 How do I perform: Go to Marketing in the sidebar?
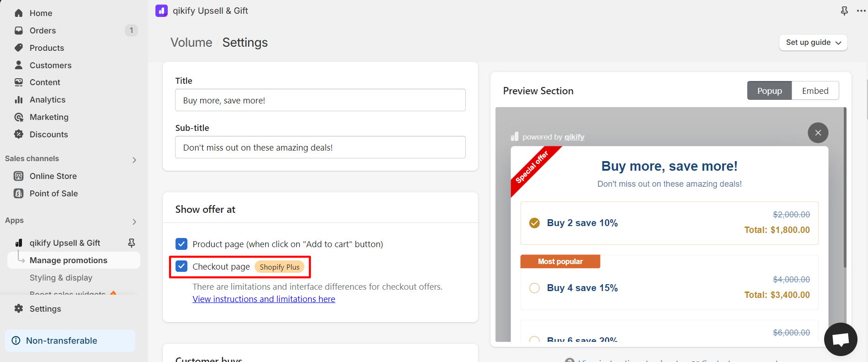tap(49, 117)
